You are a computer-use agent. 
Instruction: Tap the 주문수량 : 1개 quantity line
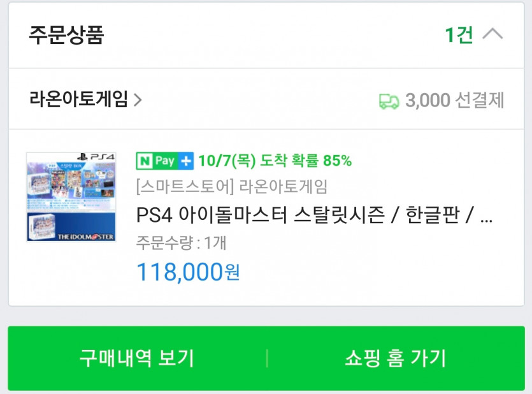181,243
